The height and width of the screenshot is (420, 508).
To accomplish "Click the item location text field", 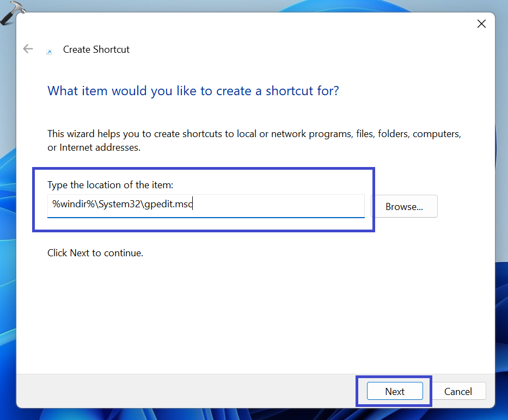I will pyautogui.click(x=206, y=206).
